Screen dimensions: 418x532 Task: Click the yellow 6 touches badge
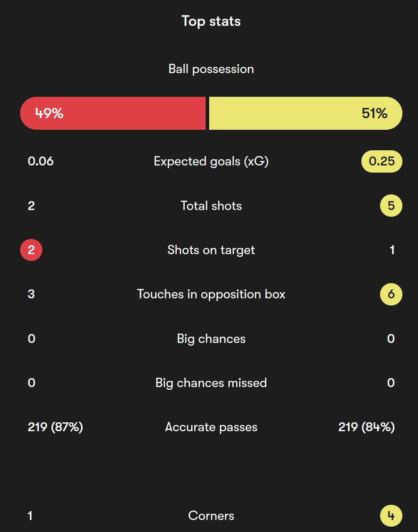coord(391,294)
